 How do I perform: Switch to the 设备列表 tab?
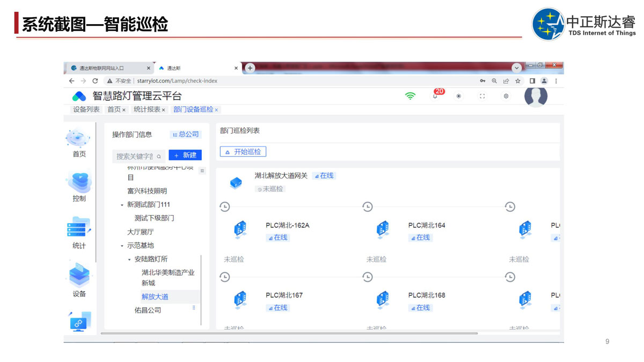point(86,109)
